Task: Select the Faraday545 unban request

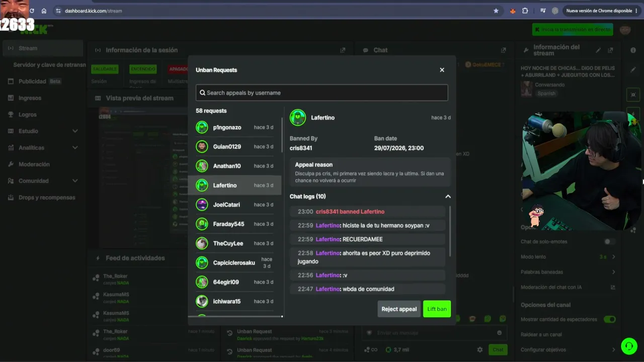Action: click(234, 224)
